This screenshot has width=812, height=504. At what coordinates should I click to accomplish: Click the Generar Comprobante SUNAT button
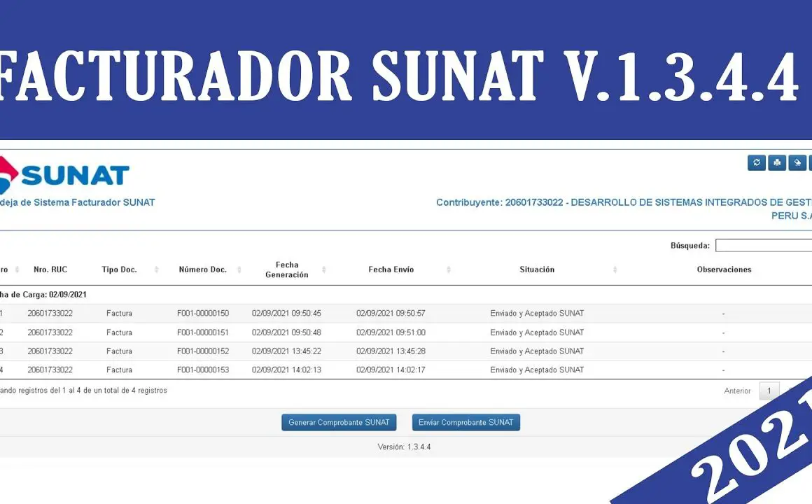339,422
